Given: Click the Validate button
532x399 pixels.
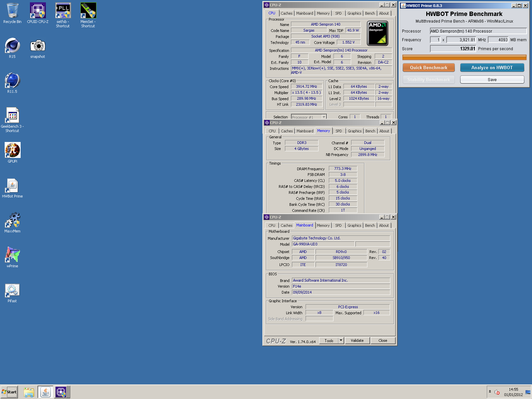Looking at the screenshot, I should [x=357, y=340].
